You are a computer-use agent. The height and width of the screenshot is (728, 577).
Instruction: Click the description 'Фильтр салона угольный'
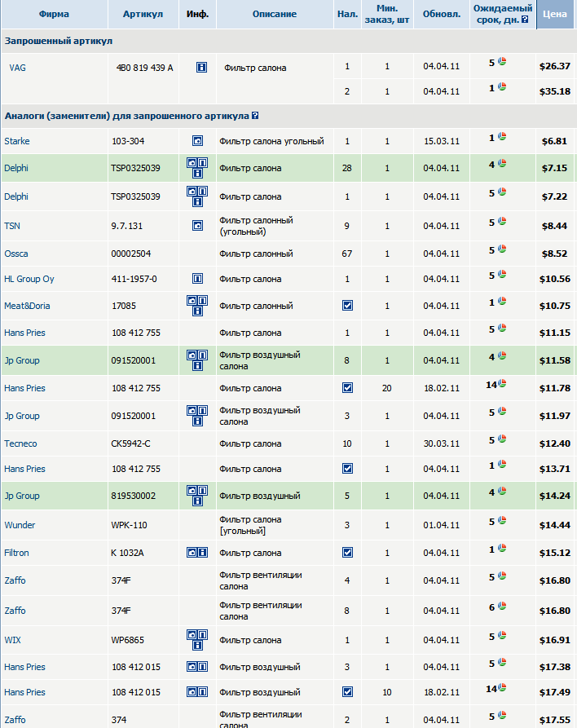271,141
